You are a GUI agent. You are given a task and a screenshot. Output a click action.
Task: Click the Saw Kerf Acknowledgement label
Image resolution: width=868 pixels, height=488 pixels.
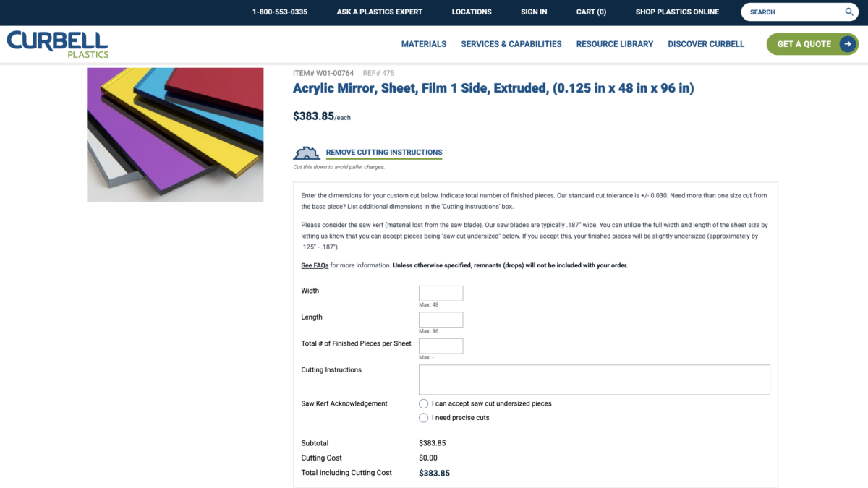tap(344, 403)
